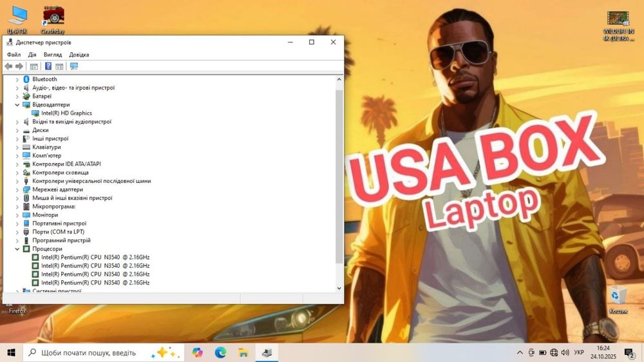Open File Explorer from the taskbar
The height and width of the screenshot is (362, 644).
point(243,352)
